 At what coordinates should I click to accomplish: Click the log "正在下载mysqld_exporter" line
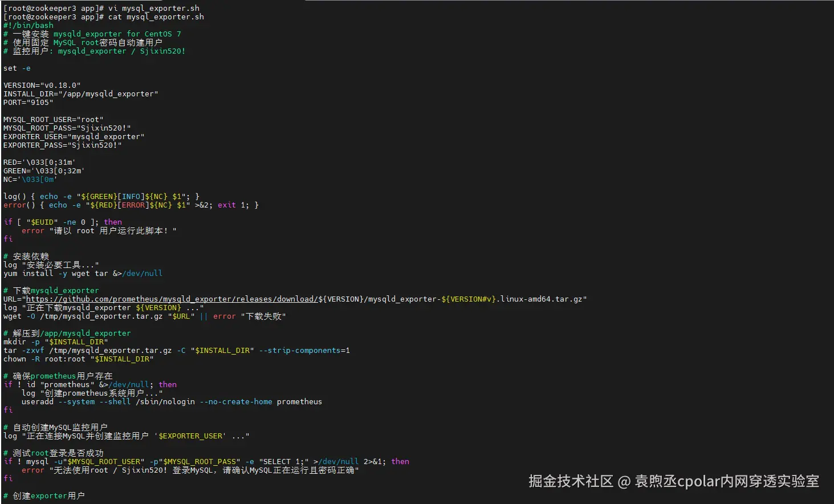(x=104, y=308)
